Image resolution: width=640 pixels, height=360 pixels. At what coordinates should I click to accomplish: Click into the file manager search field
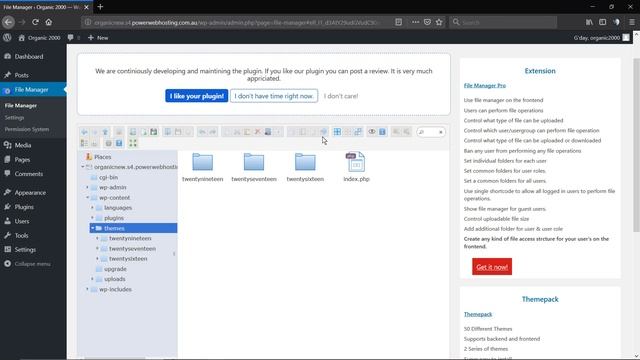[430, 132]
